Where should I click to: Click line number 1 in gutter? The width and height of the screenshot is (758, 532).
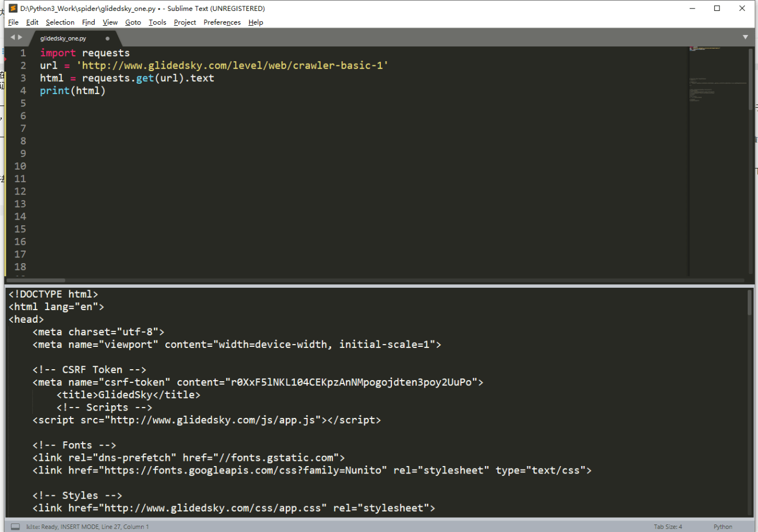pyautogui.click(x=23, y=53)
